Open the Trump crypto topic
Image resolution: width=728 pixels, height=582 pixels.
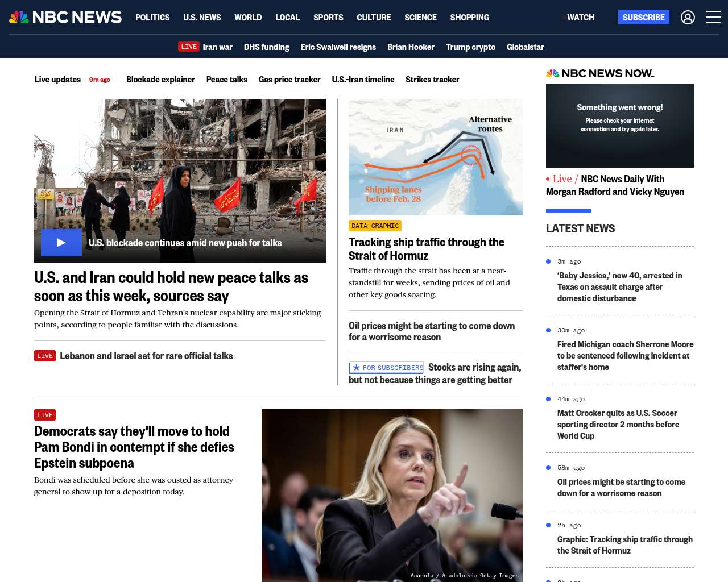point(470,47)
